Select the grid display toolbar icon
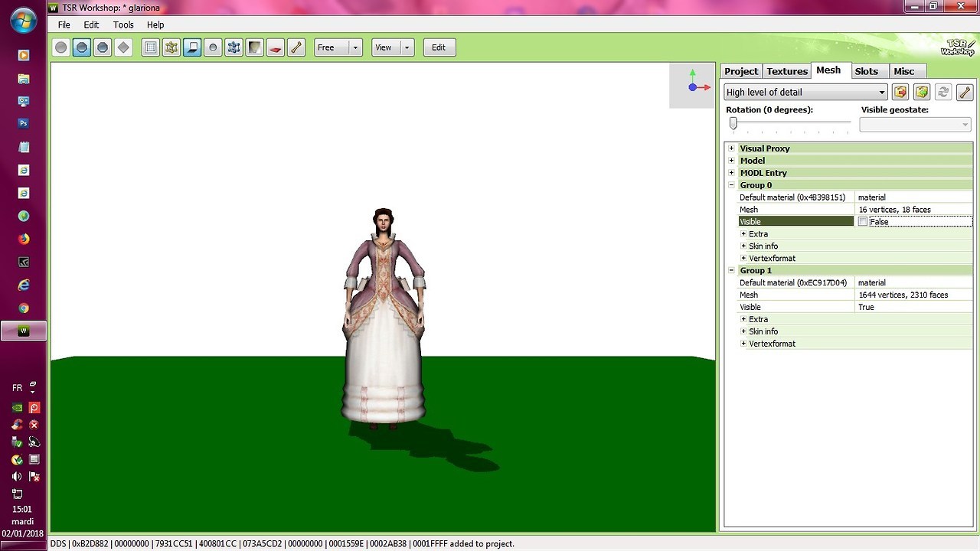 pyautogui.click(x=151, y=47)
